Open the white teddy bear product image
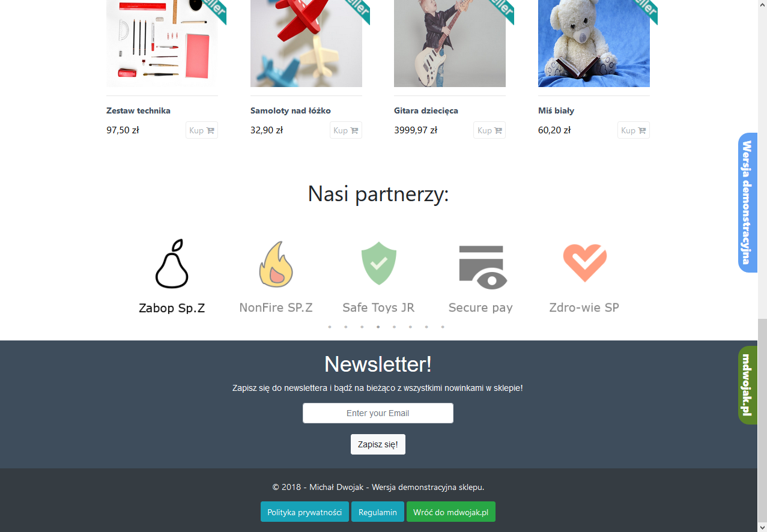The width and height of the screenshot is (767, 532). 594,43
